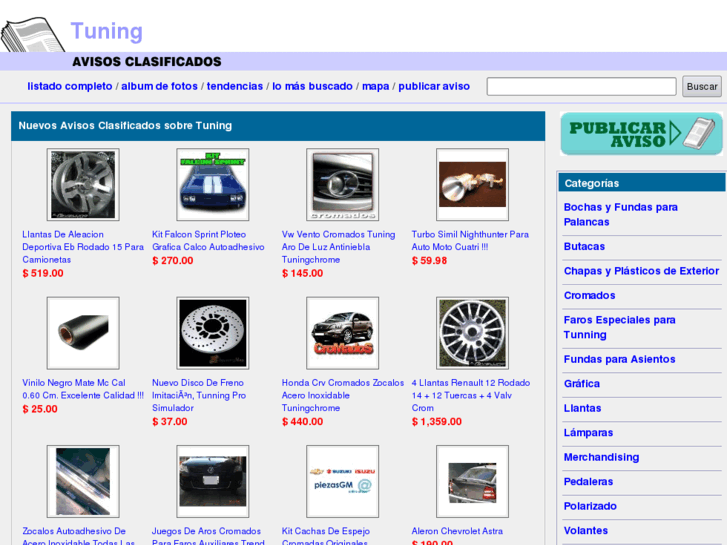Select the Pedaleras category
Screen dimensions: 727x545
588,482
